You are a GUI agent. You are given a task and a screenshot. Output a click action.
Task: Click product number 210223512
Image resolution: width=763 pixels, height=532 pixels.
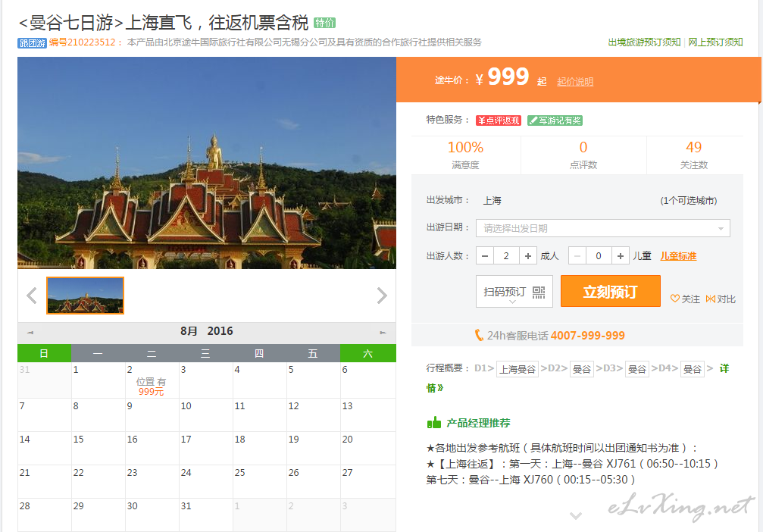click(92, 42)
